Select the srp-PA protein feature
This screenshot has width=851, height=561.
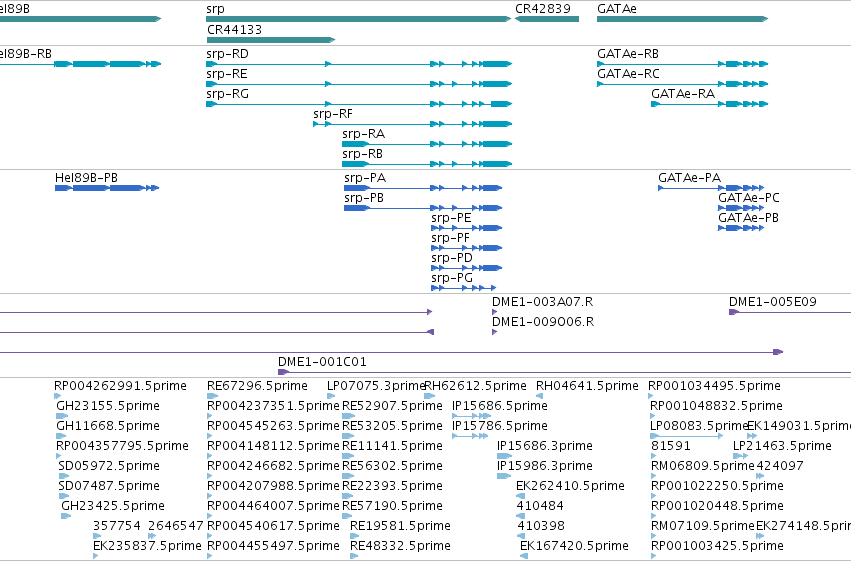pyautogui.click(x=423, y=188)
